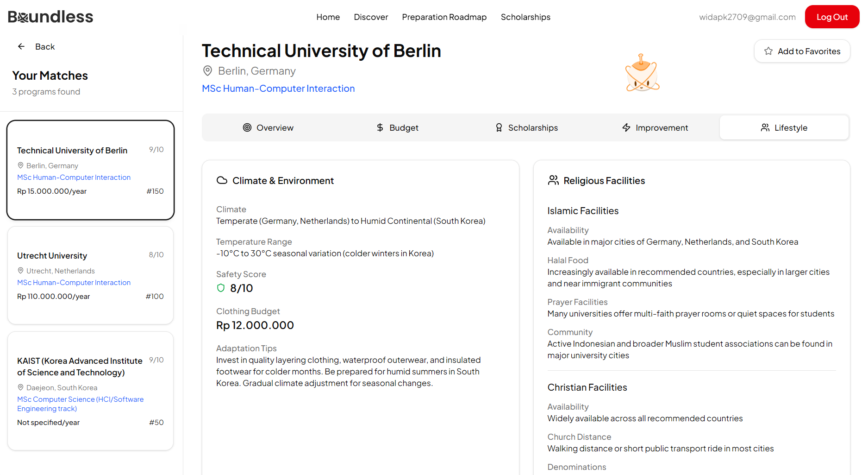Image resolution: width=868 pixels, height=475 pixels.
Task: Click the Overview target icon
Action: [247, 127]
